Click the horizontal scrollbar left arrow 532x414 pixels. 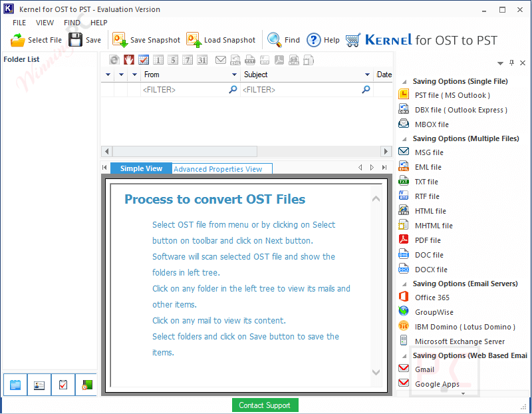coord(107,151)
